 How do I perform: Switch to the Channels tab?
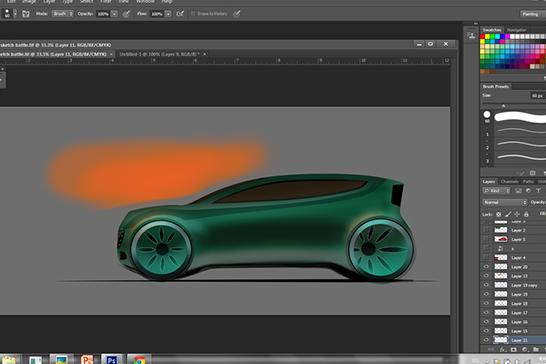[x=509, y=181]
